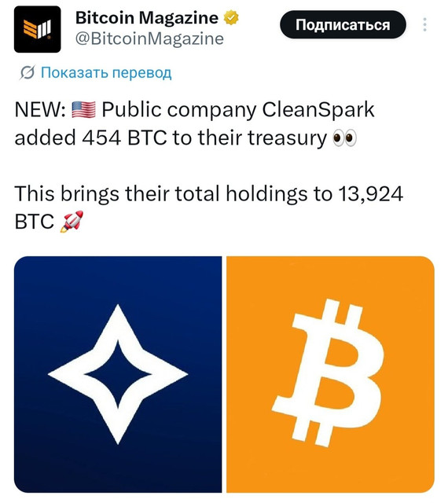Open the CleanSpark logo image
This screenshot has width=448, height=503.
118,374
